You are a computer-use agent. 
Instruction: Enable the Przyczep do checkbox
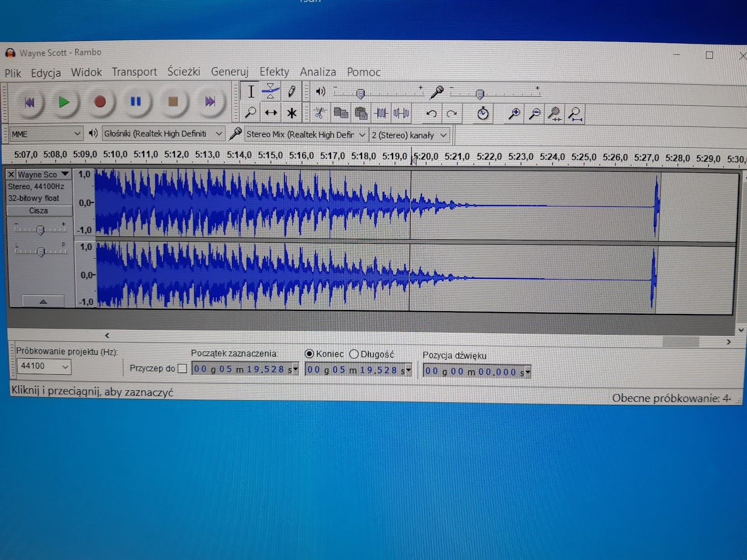coord(182,368)
